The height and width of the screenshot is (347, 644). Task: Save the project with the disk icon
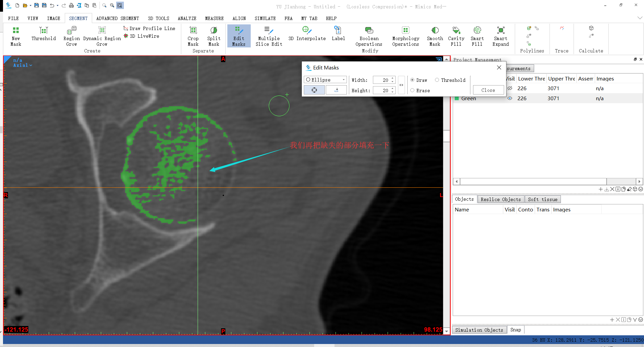click(x=36, y=5)
